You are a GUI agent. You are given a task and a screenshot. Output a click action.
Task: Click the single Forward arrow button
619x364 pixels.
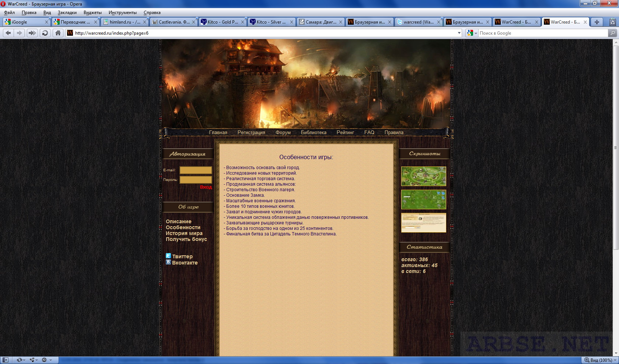tap(20, 33)
